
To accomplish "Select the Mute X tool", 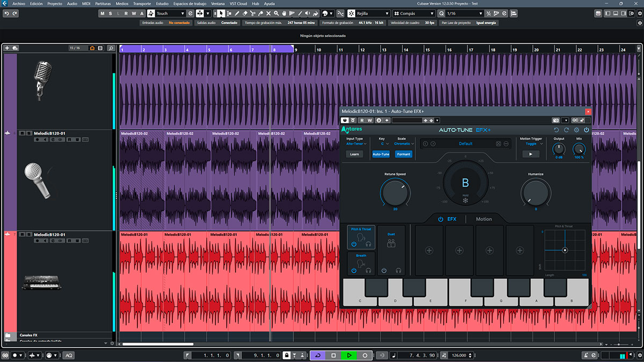I will point(268,13).
